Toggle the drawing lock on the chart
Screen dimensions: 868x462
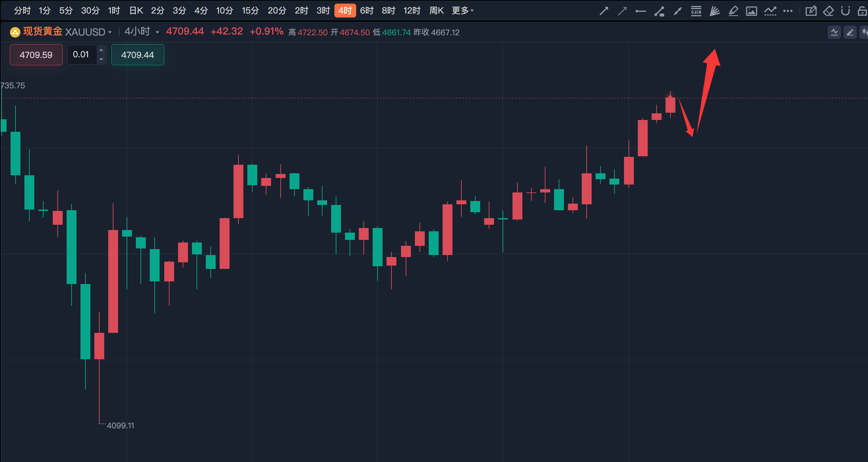[863, 11]
